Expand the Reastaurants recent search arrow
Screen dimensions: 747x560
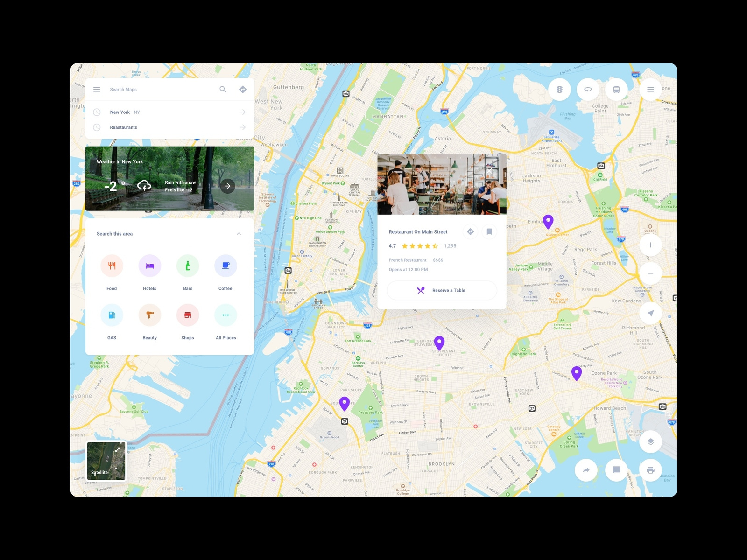tap(242, 127)
